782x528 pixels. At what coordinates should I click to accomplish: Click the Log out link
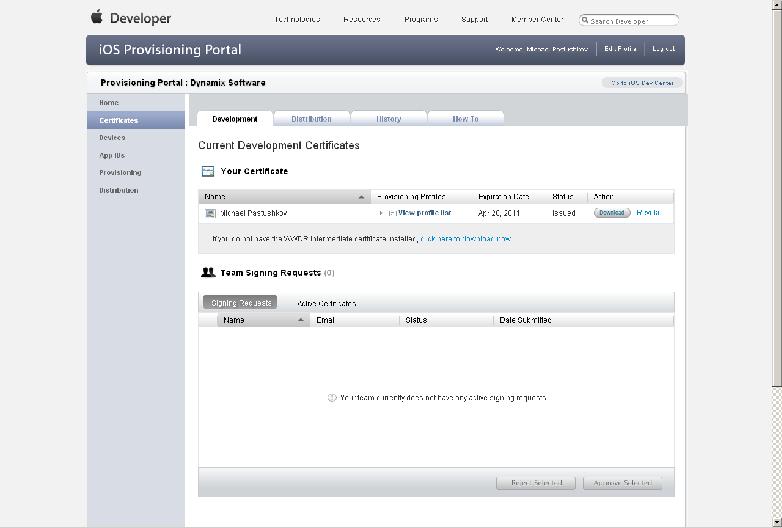click(x=664, y=49)
